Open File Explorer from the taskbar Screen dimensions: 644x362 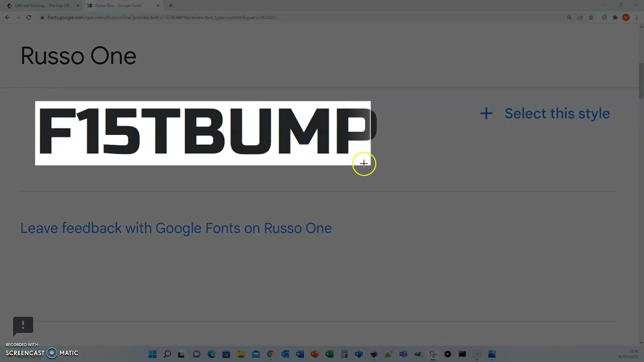tap(241, 354)
